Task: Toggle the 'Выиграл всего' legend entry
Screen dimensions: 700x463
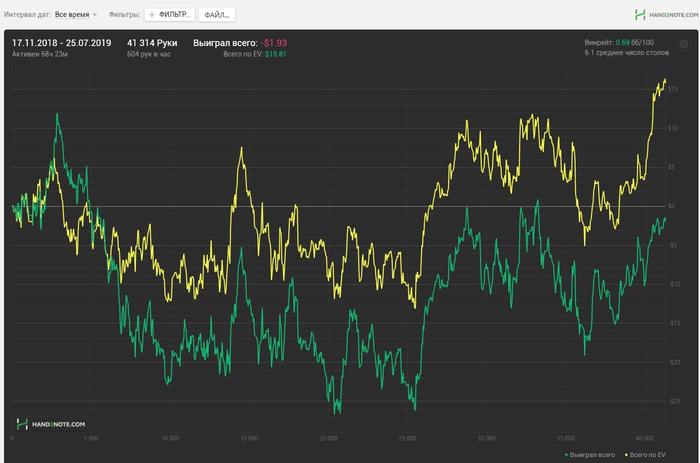Action: [590, 455]
